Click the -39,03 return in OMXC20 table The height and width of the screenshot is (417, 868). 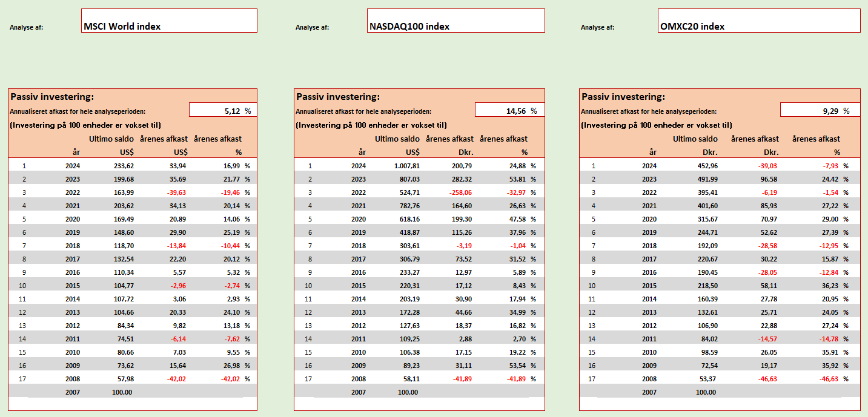[767, 166]
